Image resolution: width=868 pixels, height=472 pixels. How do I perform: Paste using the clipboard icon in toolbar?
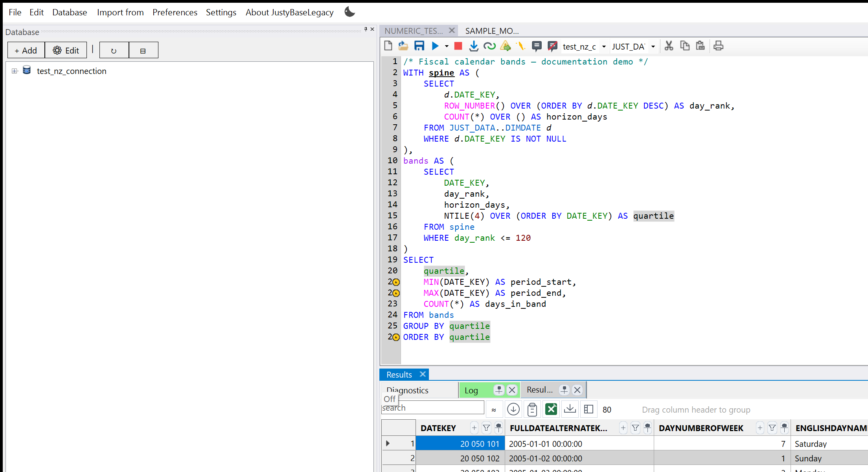700,46
